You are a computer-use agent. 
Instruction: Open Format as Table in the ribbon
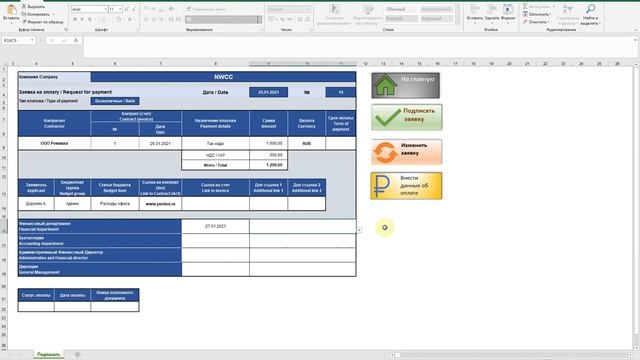[367, 14]
